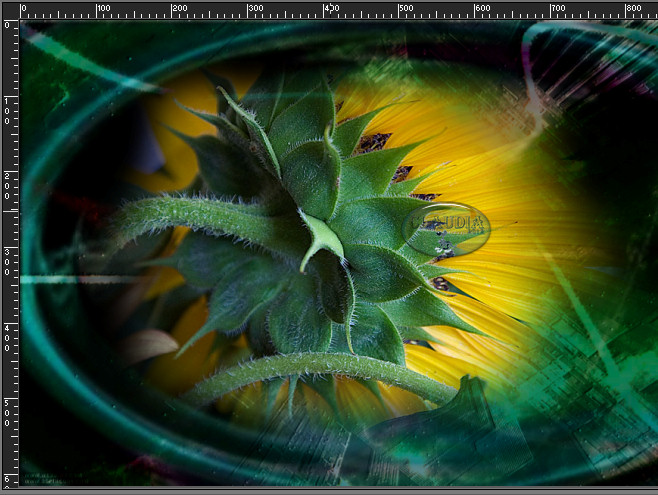Click the 100 mark on vertical ruler
Viewport: 658px width, 495px height.
(7, 111)
